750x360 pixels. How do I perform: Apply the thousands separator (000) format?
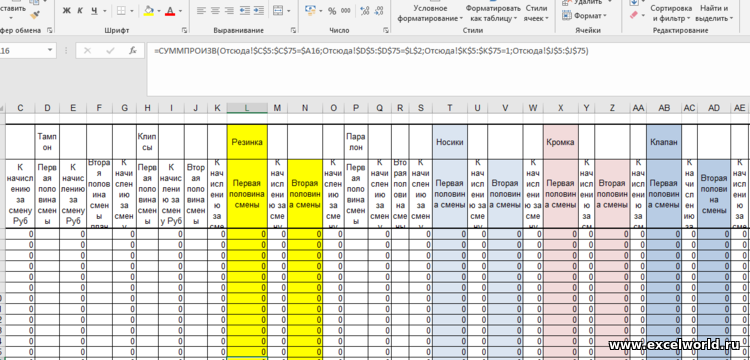[345, 11]
